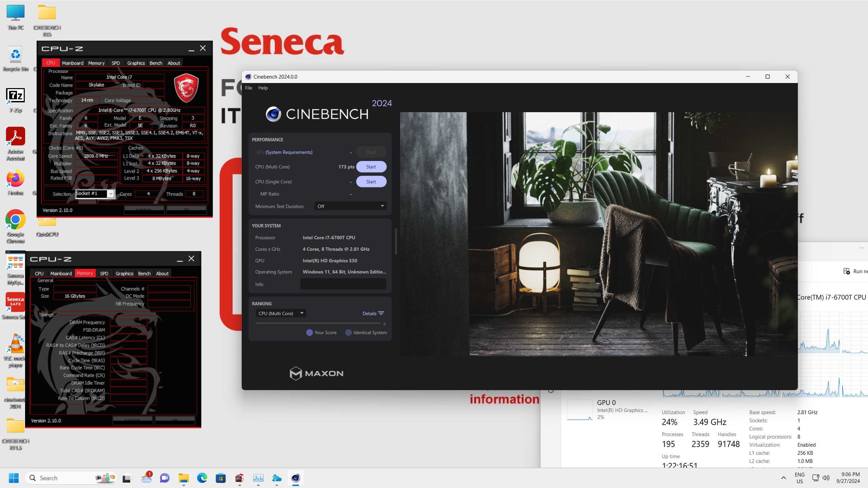868x488 pixels.
Task: Click the Cinebench panel vertical scrollbar
Action: tap(396, 241)
